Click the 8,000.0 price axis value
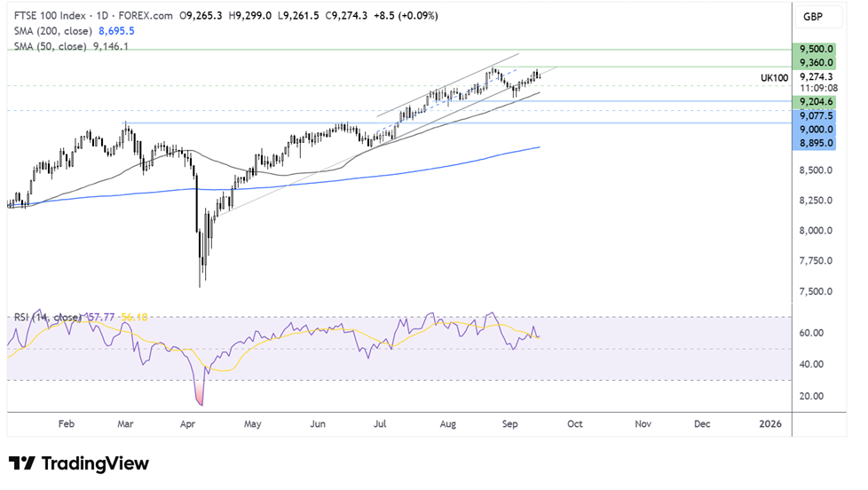The width and height of the screenshot is (868, 490). [x=816, y=231]
